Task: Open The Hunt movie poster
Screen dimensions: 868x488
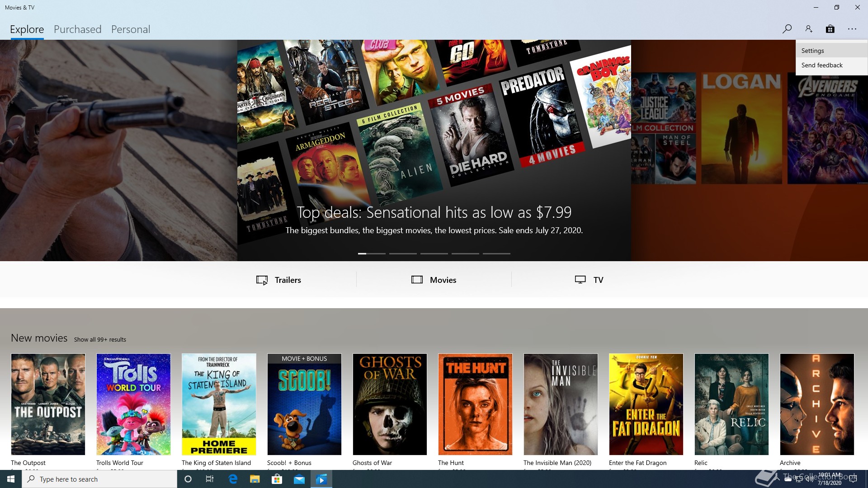Action: click(x=475, y=404)
